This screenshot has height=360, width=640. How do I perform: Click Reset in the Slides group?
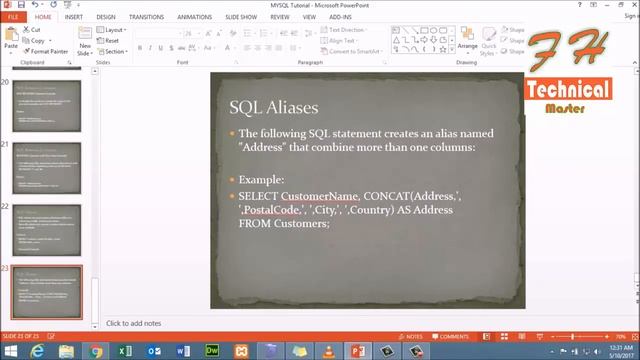point(108,41)
